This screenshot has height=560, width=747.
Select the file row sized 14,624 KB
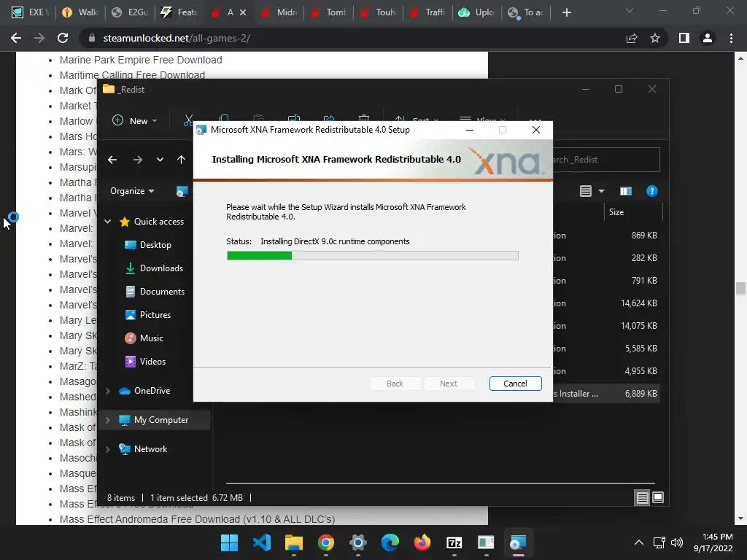tap(606, 303)
